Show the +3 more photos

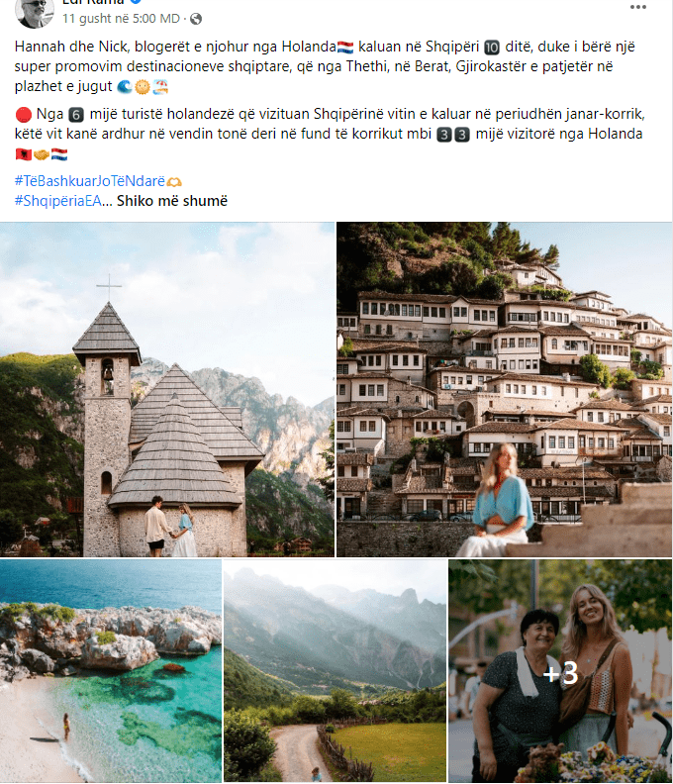(560, 671)
